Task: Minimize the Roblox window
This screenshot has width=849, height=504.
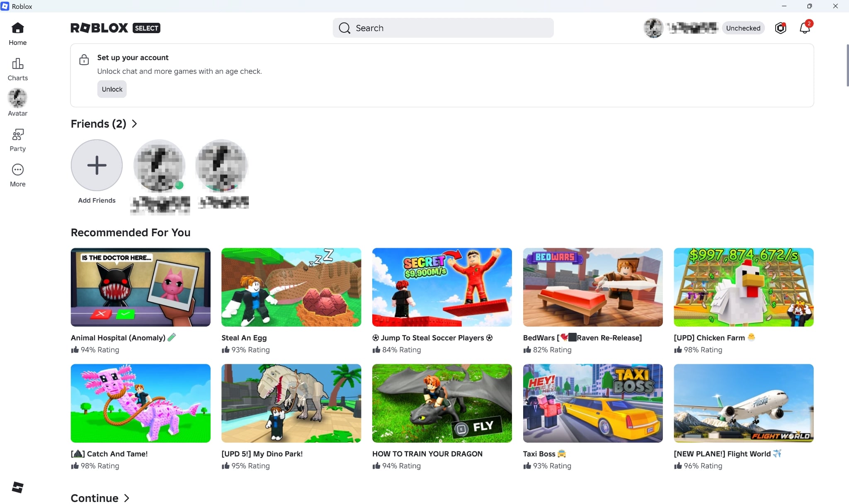Action: pyautogui.click(x=784, y=6)
